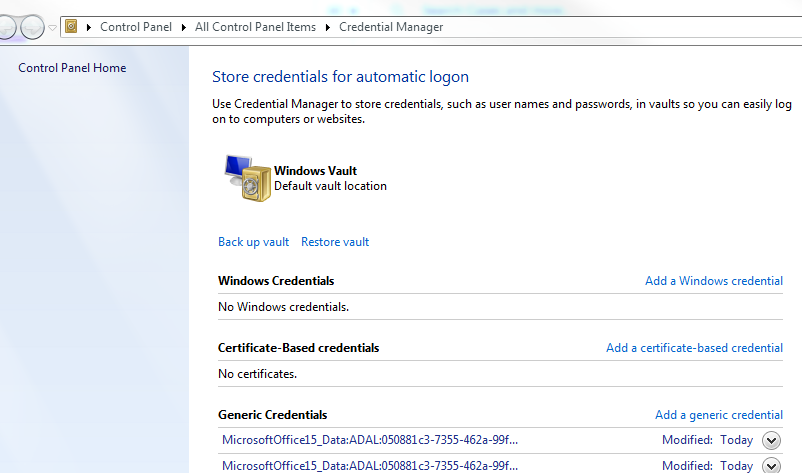The height and width of the screenshot is (473, 802).
Task: Click 'Default vault location' text
Action: 330,186
